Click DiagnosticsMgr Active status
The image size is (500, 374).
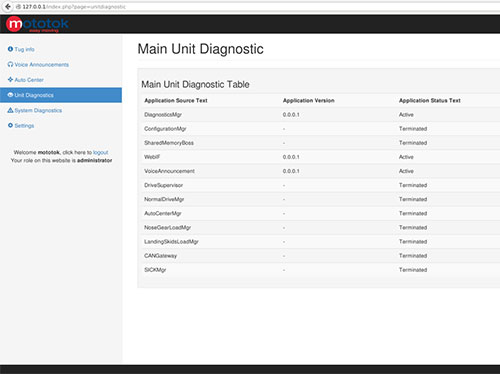click(406, 115)
